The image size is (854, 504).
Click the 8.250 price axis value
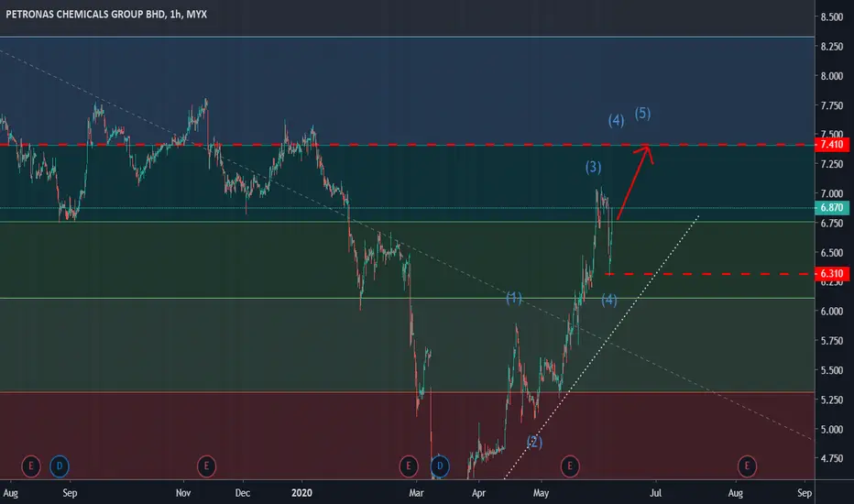[x=832, y=47]
